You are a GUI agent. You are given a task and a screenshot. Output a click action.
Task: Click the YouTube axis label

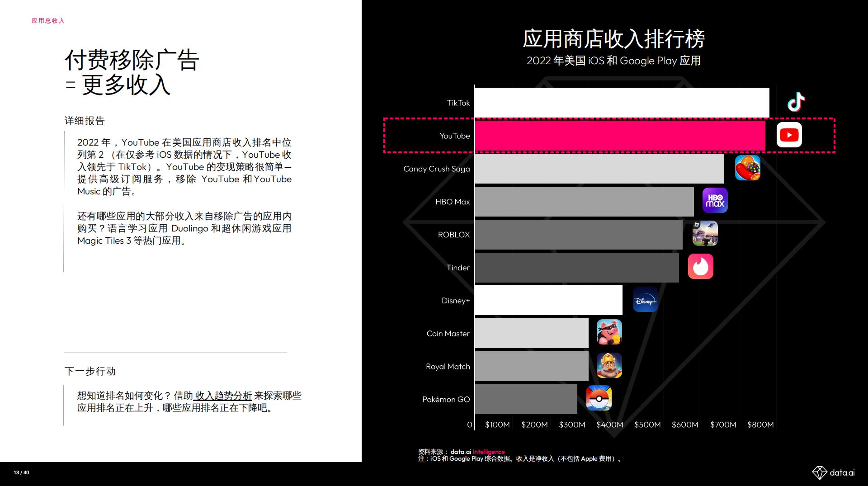[x=455, y=136]
